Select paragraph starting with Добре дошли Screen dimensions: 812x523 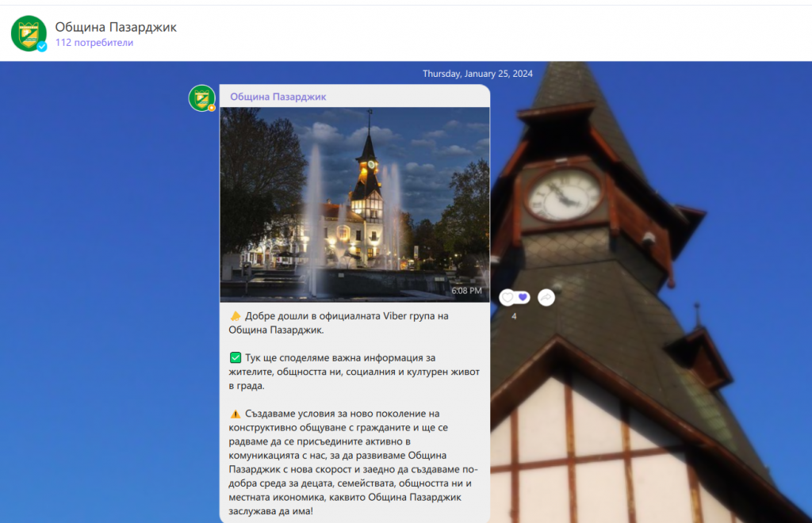click(x=339, y=323)
